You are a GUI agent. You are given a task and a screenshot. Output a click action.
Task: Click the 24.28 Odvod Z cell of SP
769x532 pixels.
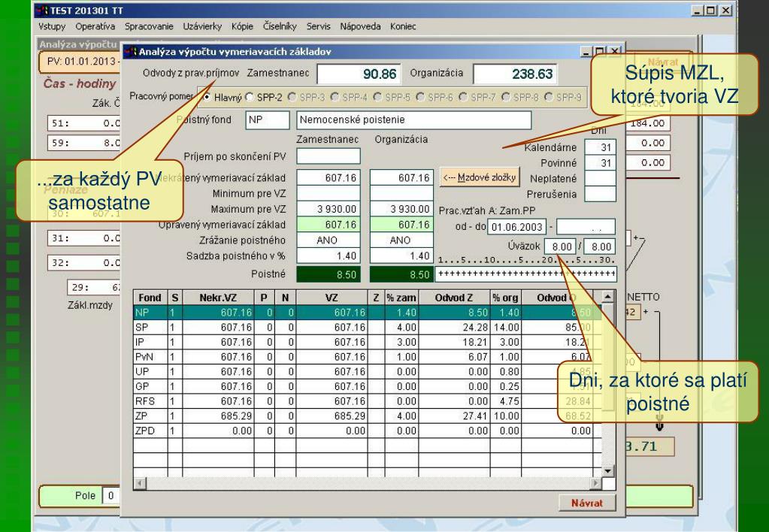click(453, 327)
